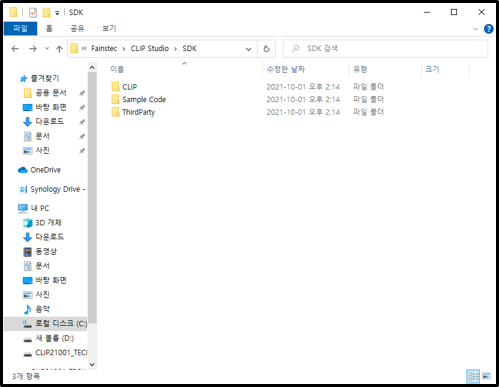Viewport: 499px width, 387px height.
Task: Click the 파일 폴더 type of ThirdParty row
Action: tap(368, 112)
